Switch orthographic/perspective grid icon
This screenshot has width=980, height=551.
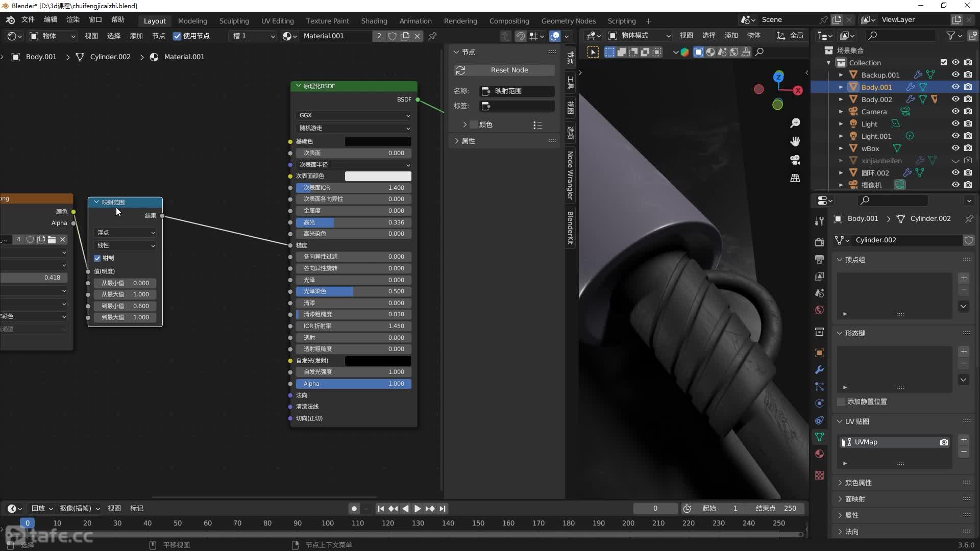[x=795, y=178]
